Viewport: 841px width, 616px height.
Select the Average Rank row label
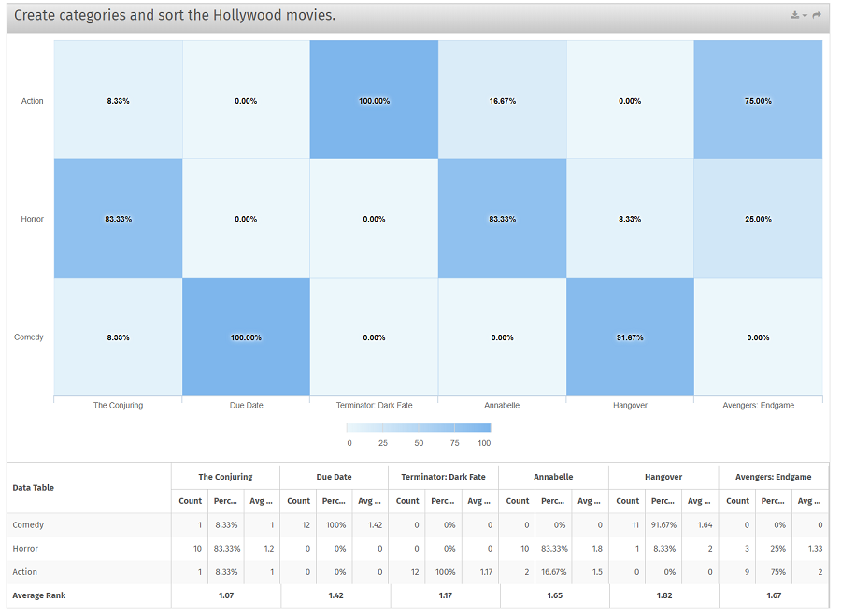(39, 595)
